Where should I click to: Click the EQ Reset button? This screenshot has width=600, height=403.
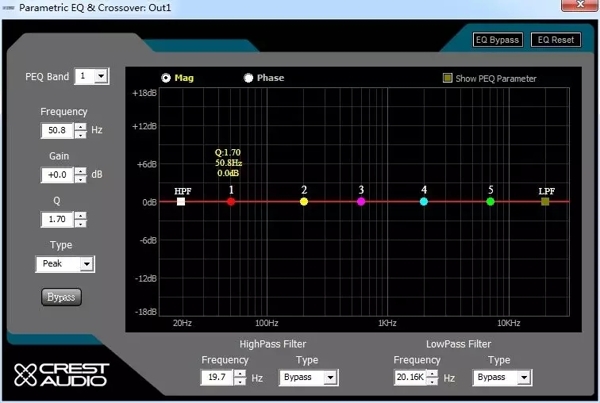(556, 40)
